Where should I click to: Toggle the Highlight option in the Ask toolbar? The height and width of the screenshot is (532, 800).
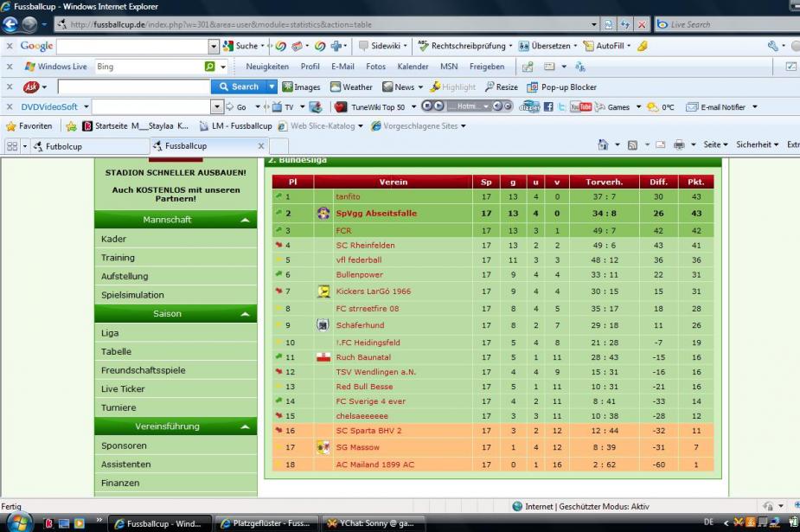[x=453, y=87]
